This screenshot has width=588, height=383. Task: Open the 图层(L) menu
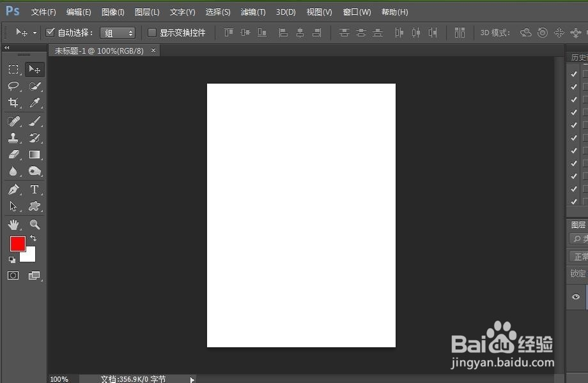pyautogui.click(x=147, y=12)
